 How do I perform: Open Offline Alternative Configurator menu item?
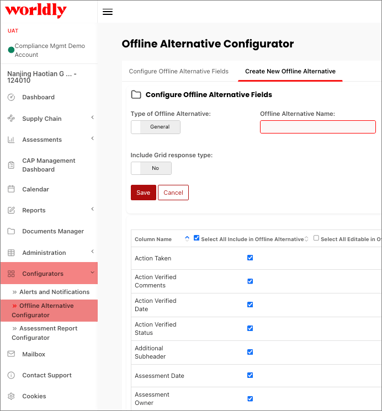pos(49,310)
